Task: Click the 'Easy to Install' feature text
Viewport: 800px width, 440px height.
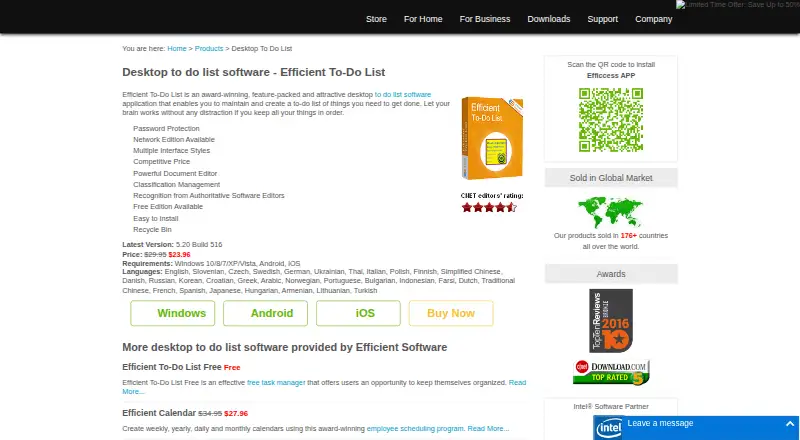Action: [x=156, y=218]
